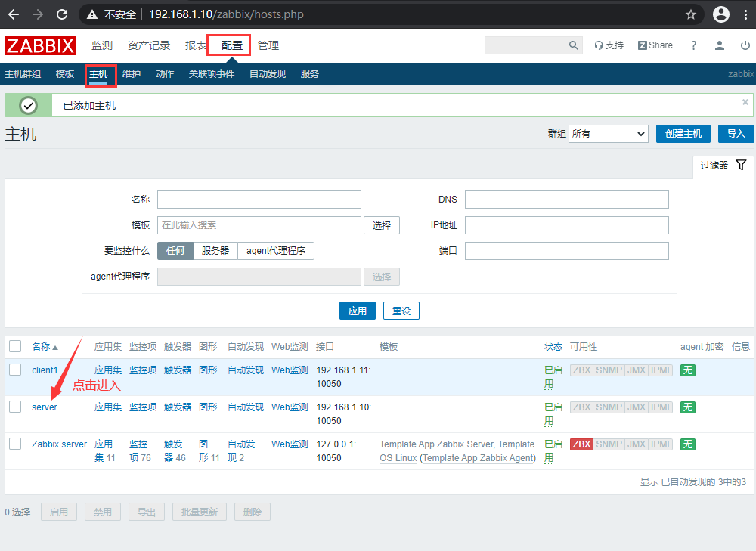Screen dimensions: 756x551
Task: Select 服务器 monitoring option
Action: (215, 251)
